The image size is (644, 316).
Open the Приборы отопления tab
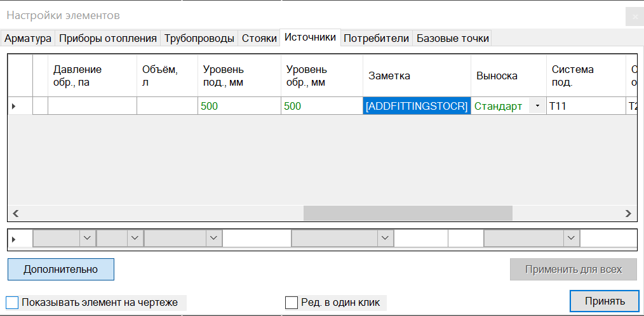coord(107,38)
